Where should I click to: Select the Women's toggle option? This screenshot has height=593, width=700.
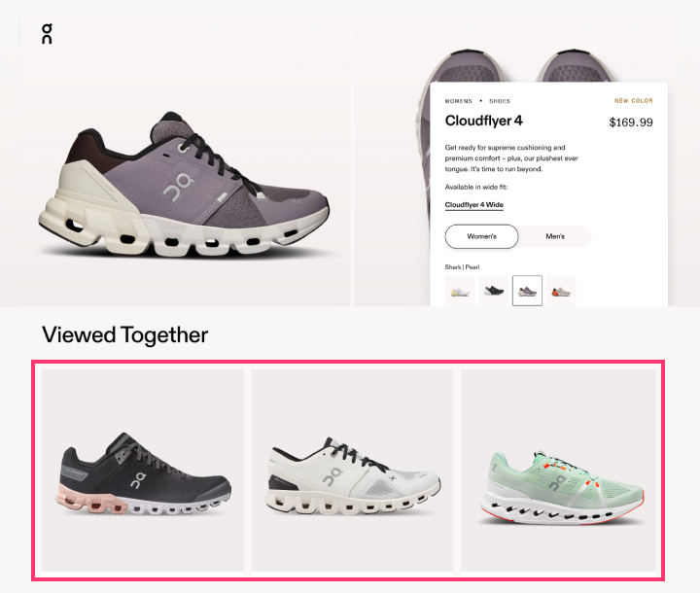(x=481, y=236)
